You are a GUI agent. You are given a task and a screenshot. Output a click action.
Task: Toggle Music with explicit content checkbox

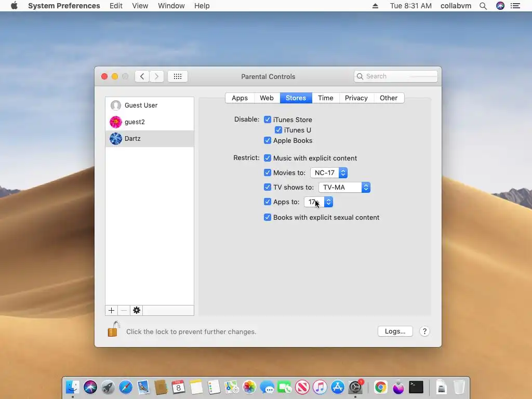[268, 158]
